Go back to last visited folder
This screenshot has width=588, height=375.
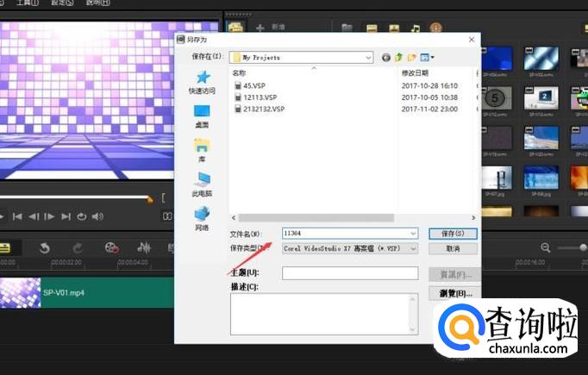[x=386, y=58]
